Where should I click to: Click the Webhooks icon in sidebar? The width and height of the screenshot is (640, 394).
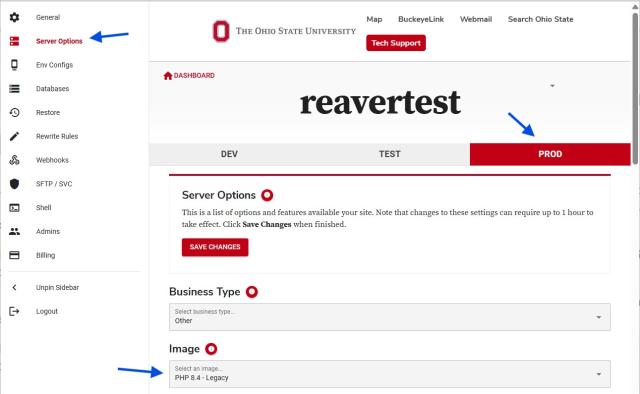[14, 160]
